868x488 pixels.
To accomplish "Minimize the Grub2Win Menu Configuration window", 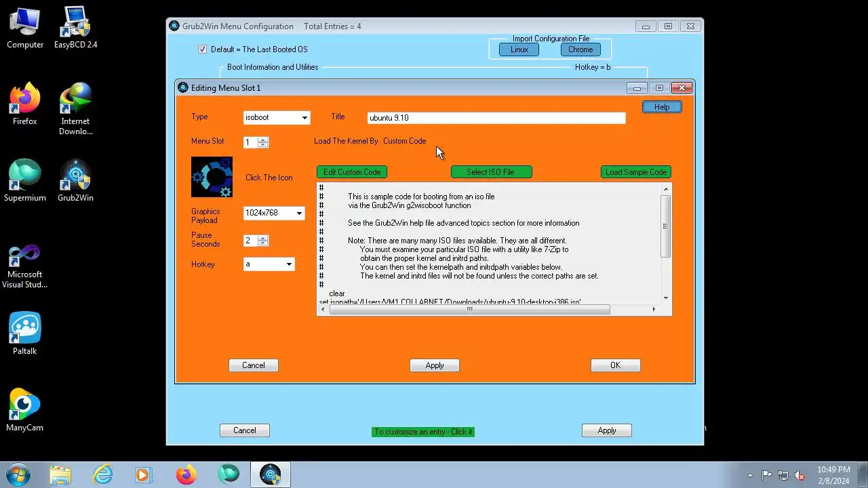I will [x=646, y=26].
